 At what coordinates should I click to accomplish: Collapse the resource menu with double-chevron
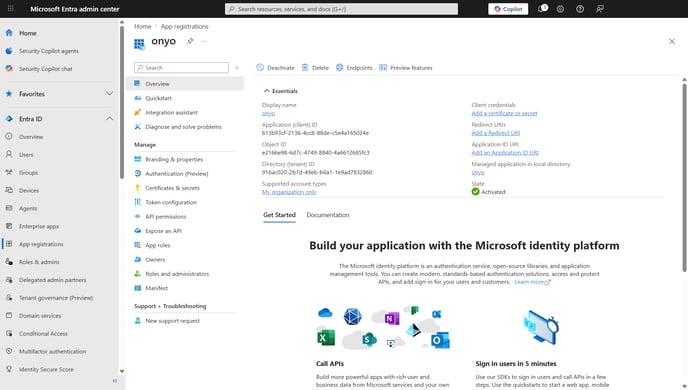pos(236,68)
